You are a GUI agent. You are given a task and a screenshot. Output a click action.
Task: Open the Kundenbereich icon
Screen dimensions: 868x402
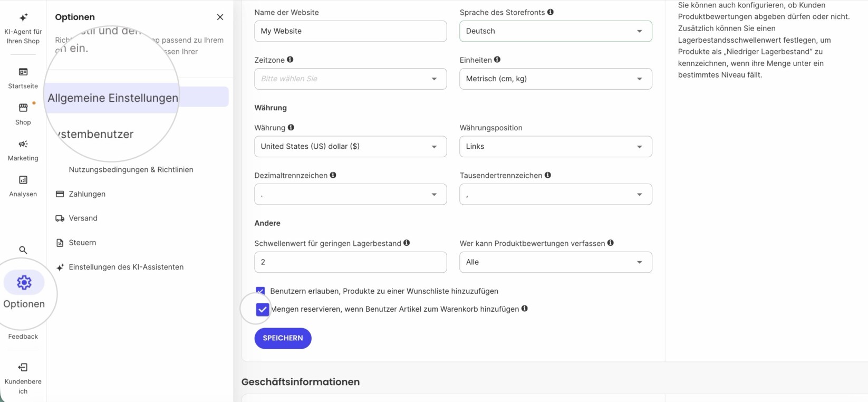coord(23,367)
